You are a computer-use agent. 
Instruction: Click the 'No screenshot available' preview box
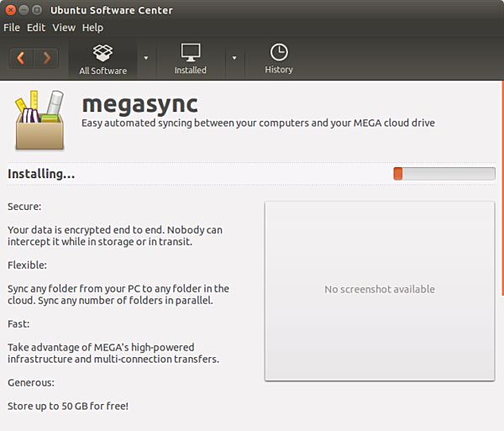(x=380, y=292)
